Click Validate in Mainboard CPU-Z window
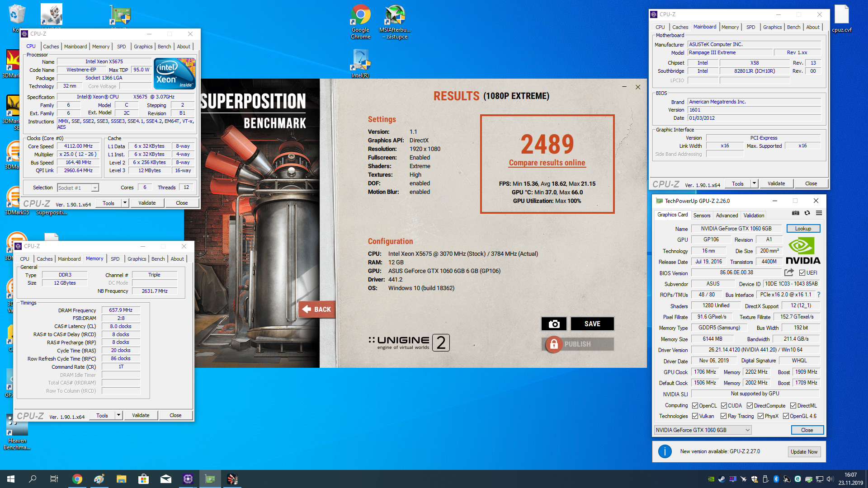The width and height of the screenshot is (868, 488). tap(776, 183)
